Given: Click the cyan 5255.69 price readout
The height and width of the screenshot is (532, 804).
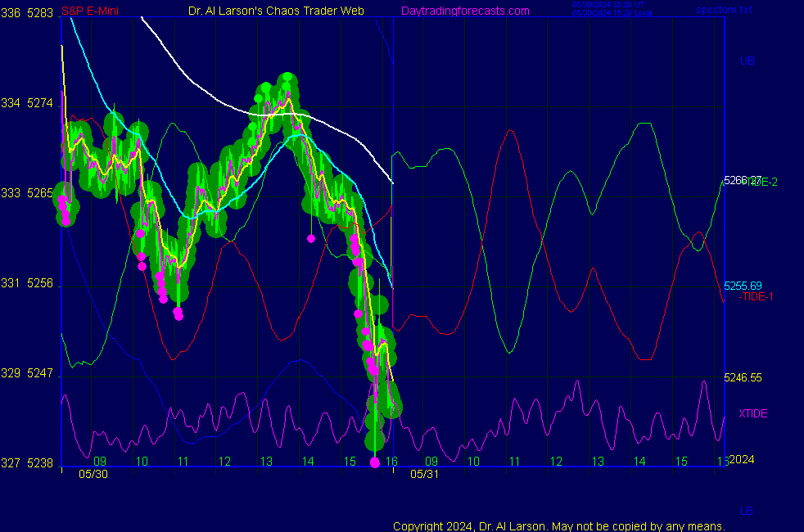Looking at the screenshot, I should coord(743,286).
